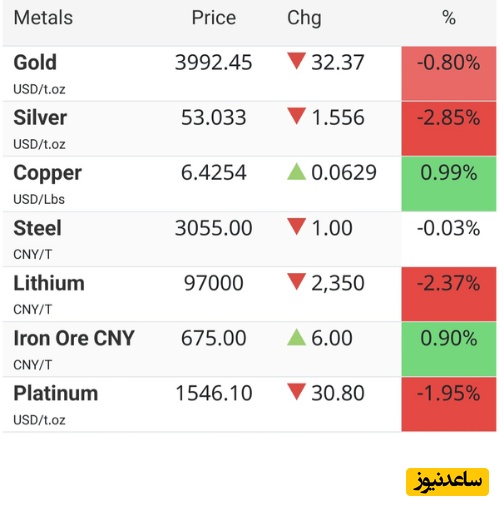Click the red -2.85% Silver cell
Screen dimensions: 499x506
(449, 129)
